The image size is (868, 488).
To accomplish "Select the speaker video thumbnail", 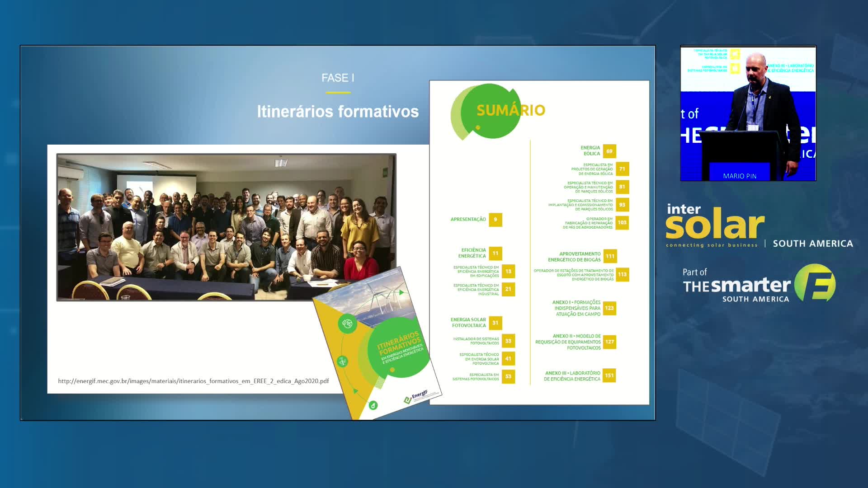I will point(748,113).
